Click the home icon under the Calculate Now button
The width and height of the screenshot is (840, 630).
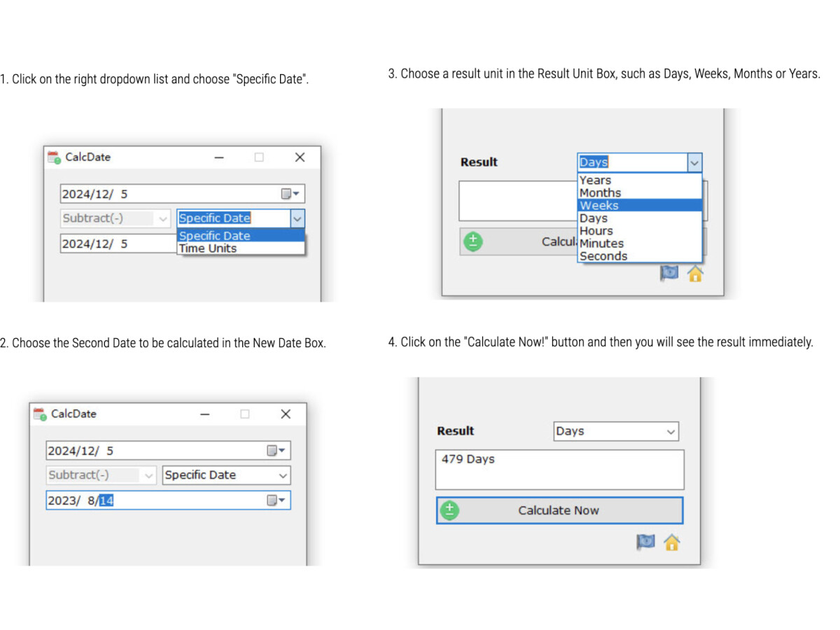point(672,542)
